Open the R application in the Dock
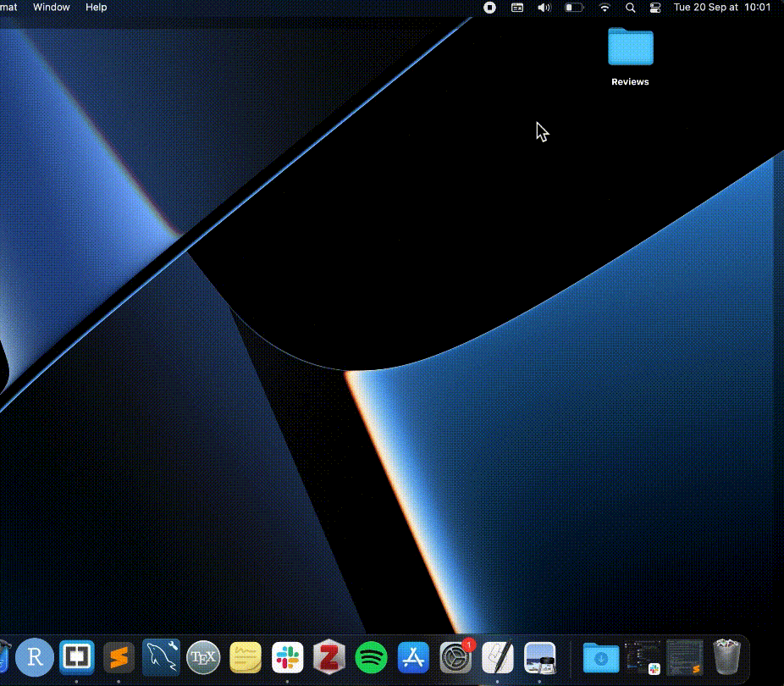The image size is (784, 686). pyautogui.click(x=35, y=656)
